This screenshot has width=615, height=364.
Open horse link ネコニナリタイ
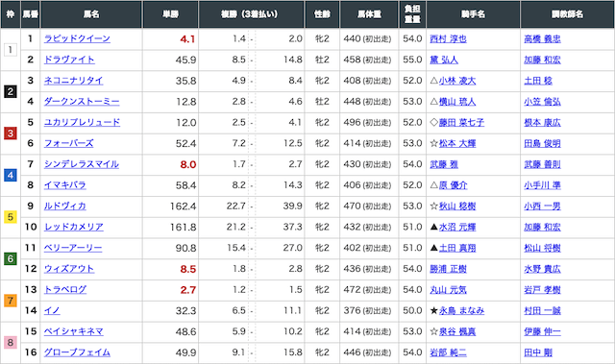click(x=73, y=81)
